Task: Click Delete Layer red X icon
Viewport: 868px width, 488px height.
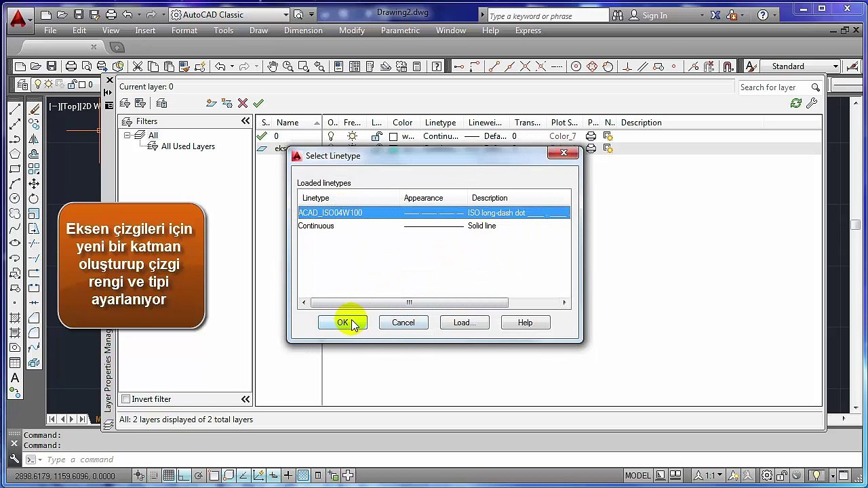Action: click(243, 103)
